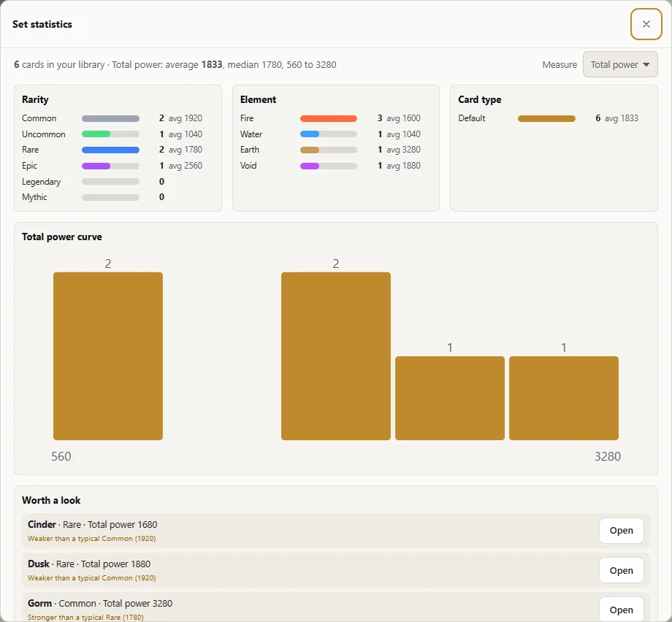Click the Gorm card name
Screen dimensions: 672x622
click(x=40, y=603)
